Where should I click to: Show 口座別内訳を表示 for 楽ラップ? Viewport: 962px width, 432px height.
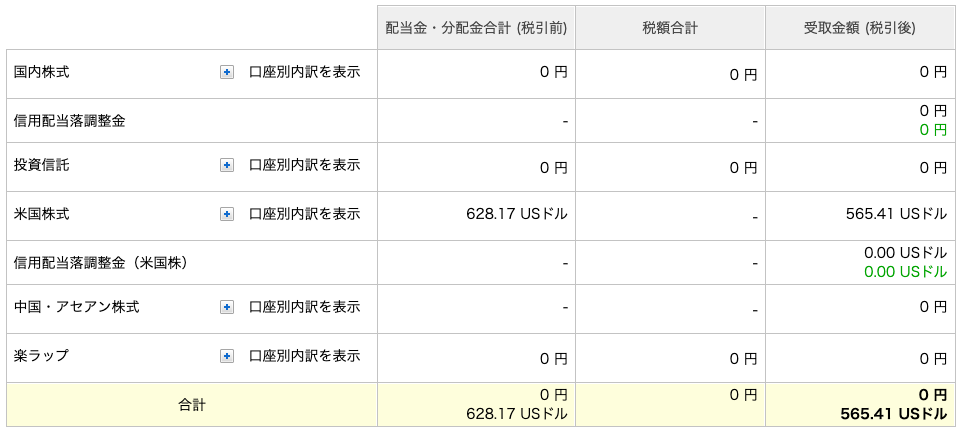[304, 356]
